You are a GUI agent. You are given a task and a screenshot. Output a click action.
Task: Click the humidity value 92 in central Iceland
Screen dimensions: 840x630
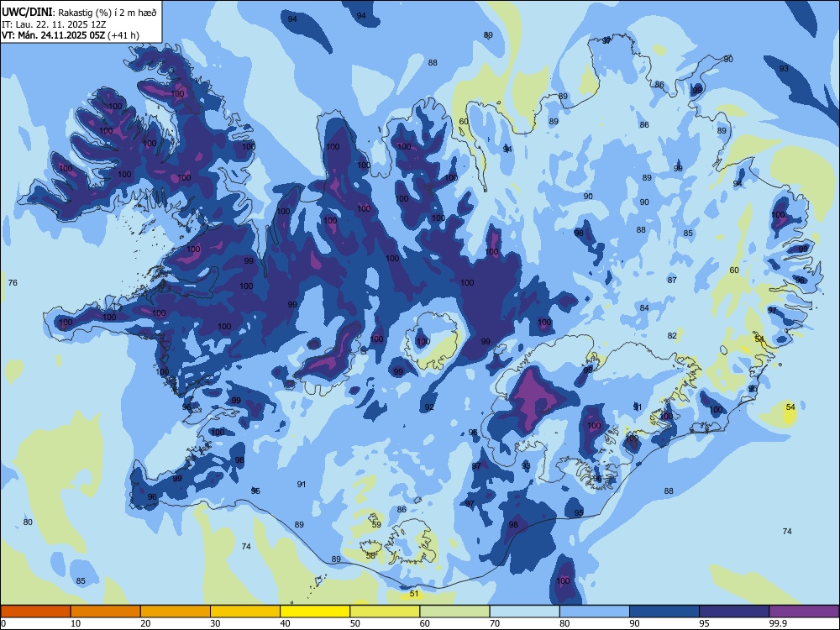coord(429,407)
